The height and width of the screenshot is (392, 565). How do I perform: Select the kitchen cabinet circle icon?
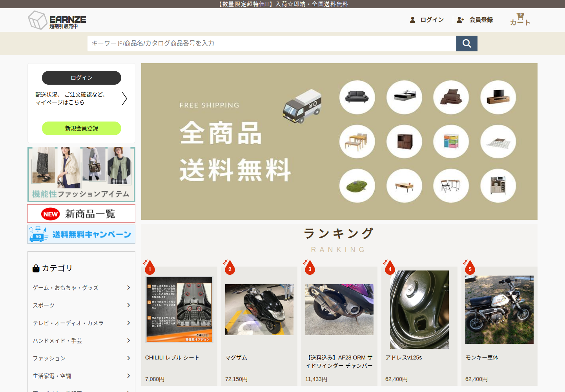click(x=498, y=186)
